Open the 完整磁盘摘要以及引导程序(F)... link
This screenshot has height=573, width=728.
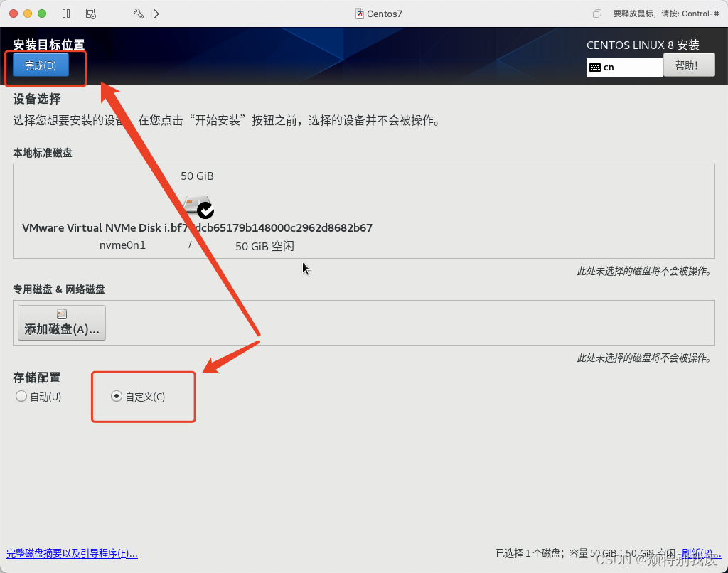(x=72, y=554)
